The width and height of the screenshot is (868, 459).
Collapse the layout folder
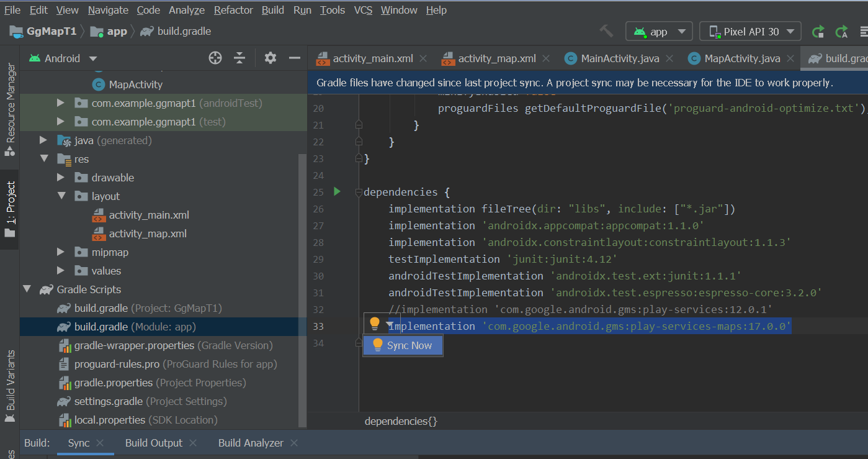[x=61, y=196]
